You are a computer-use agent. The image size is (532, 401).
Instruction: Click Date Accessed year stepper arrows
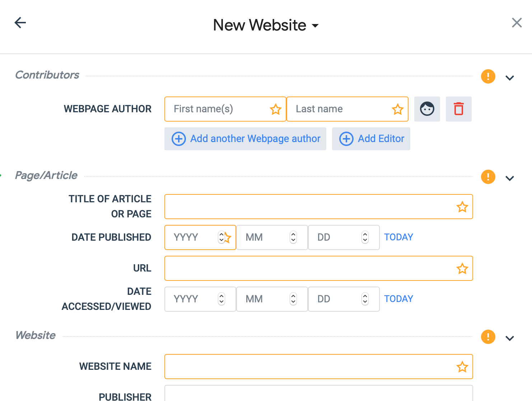tap(221, 299)
